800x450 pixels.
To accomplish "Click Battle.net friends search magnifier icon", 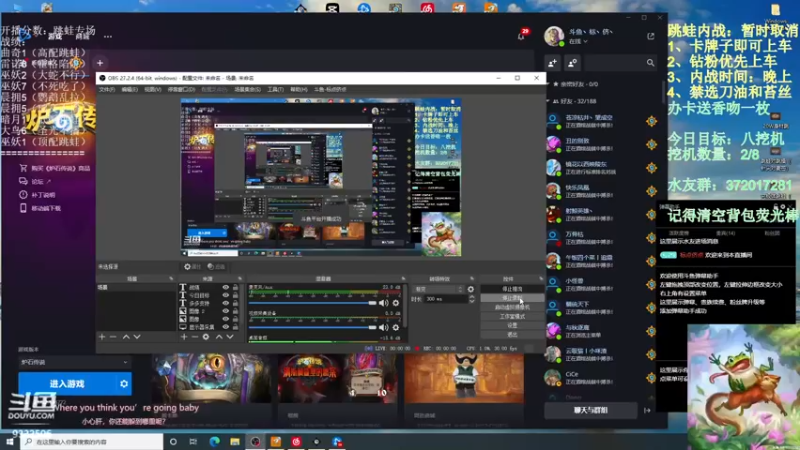I will pos(651,63).
